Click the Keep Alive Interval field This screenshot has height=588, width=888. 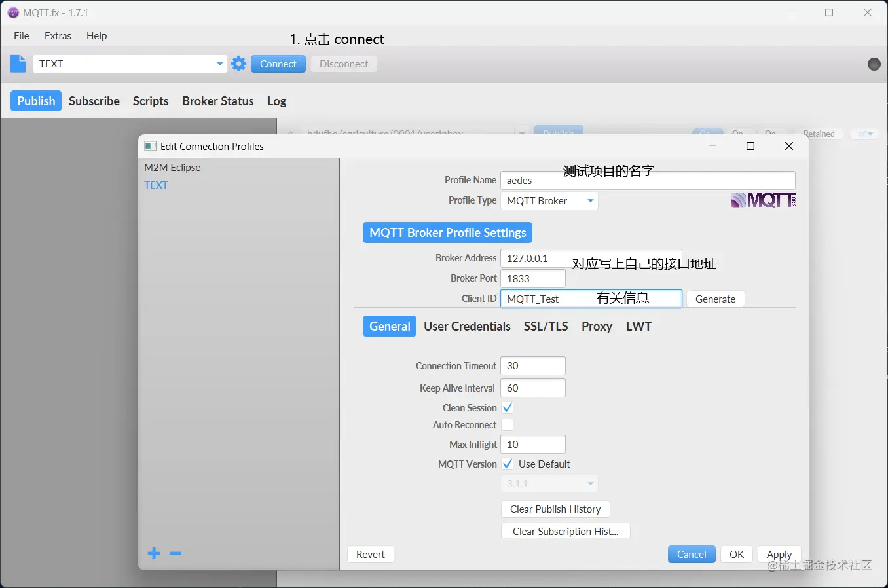click(533, 388)
